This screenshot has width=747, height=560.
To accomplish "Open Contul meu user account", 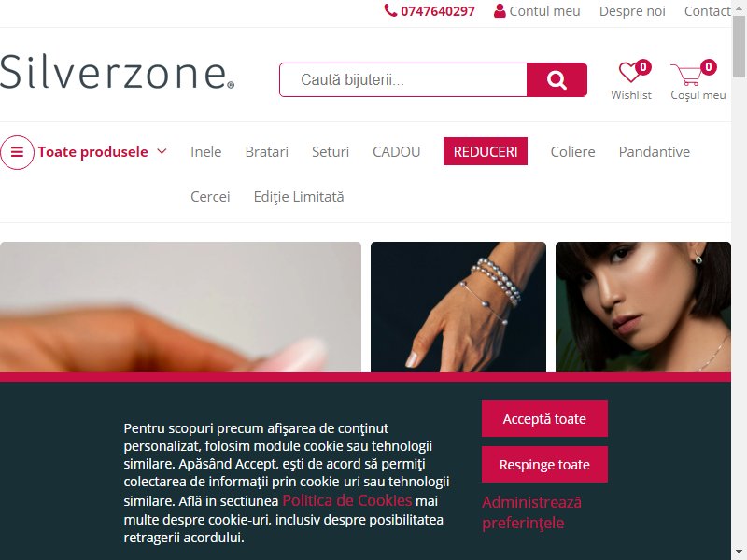I will [537, 11].
